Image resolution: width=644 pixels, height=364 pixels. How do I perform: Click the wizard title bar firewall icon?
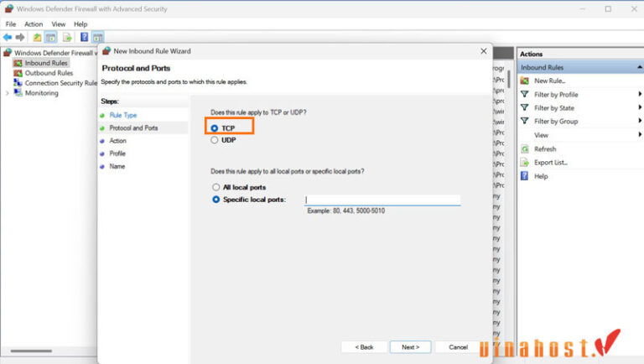[x=106, y=51]
